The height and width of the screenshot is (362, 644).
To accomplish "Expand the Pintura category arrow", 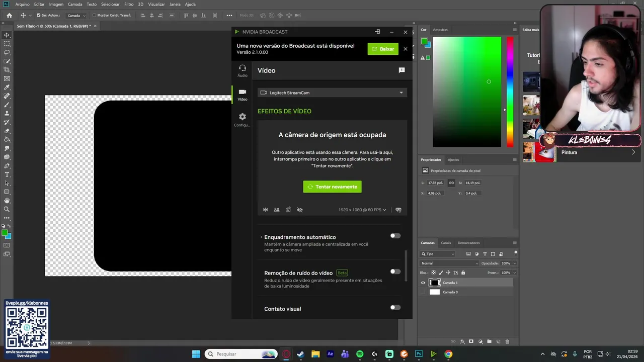I will 633,152.
